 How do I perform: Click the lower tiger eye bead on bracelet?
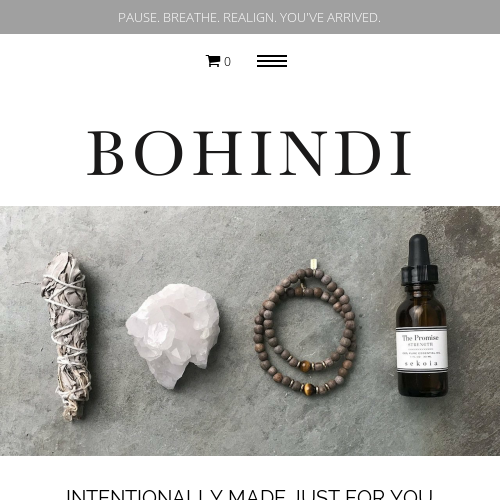pos(309,388)
